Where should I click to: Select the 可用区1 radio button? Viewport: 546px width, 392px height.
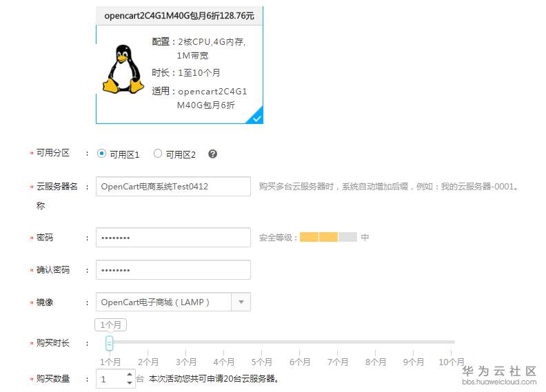coord(101,154)
